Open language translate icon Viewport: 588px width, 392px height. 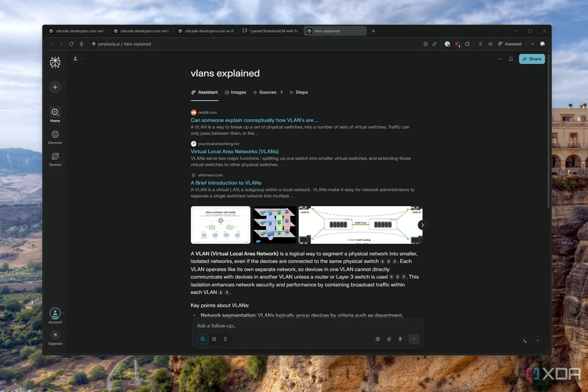point(525,341)
